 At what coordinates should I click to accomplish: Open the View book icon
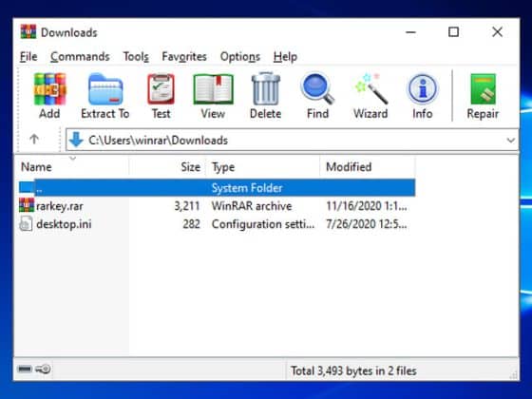point(213,89)
